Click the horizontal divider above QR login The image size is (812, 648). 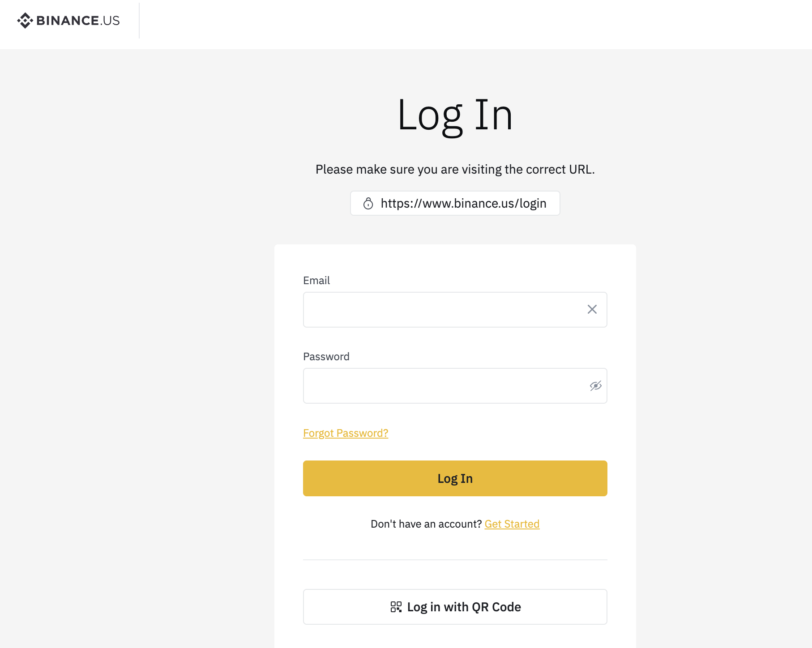tap(455, 560)
